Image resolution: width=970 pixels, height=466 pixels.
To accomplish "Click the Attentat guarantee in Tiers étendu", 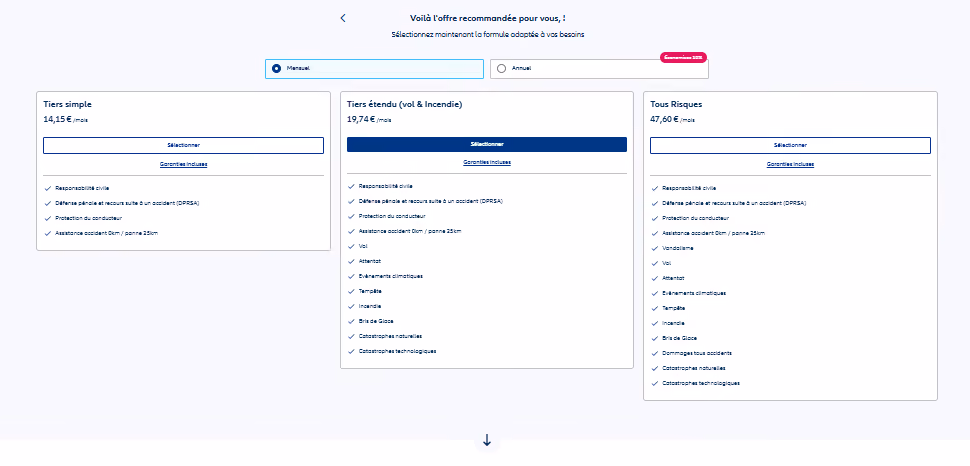I will point(370,261).
